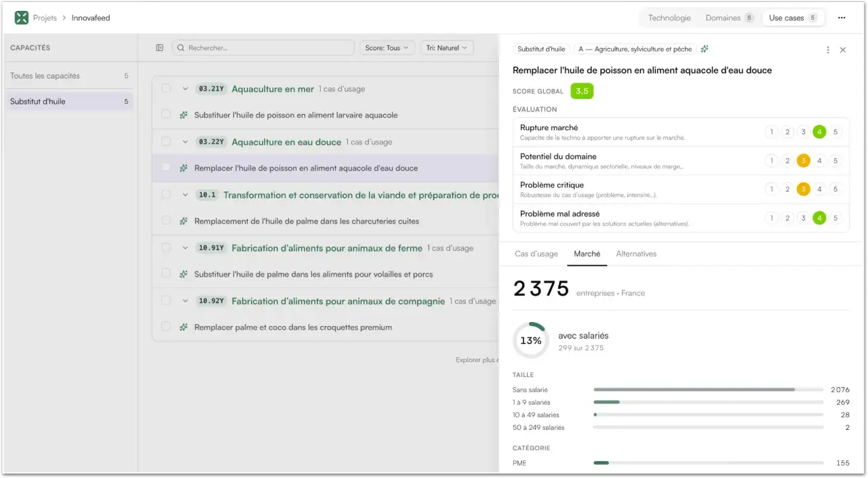Click sparkle icon on 'Remplacer l'huile de poisson' row
Viewport: 868px width, 478px height.
coord(184,168)
